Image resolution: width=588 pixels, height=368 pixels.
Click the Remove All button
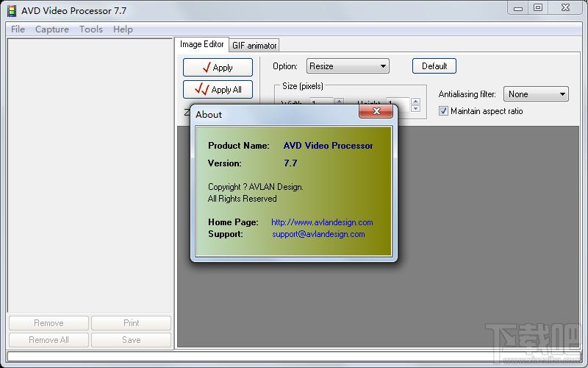tap(49, 340)
